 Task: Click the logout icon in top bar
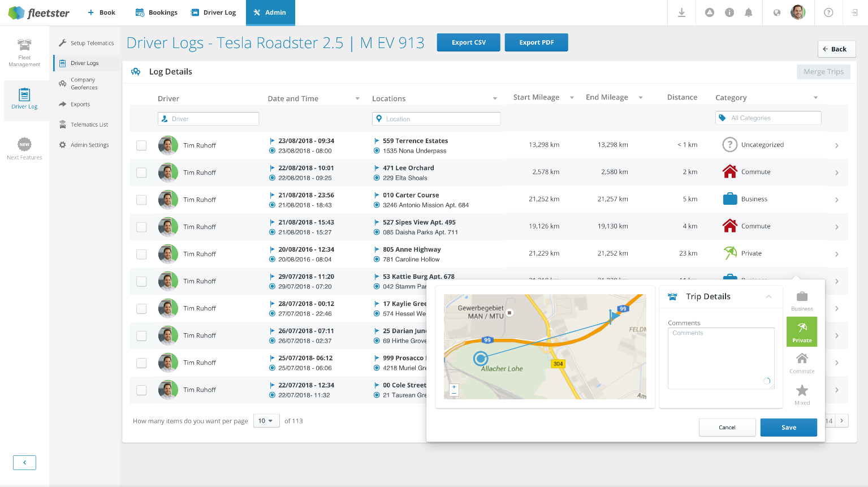[x=854, y=12]
